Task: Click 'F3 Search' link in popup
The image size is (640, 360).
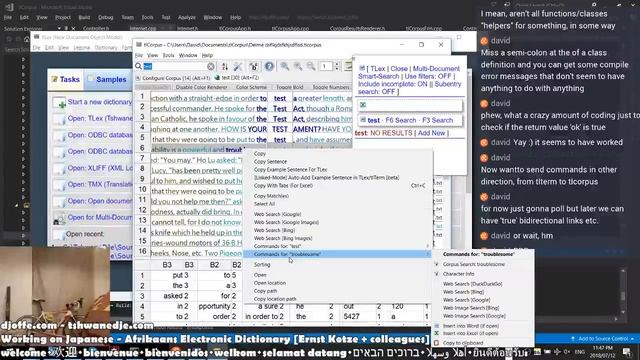Action: point(438,120)
